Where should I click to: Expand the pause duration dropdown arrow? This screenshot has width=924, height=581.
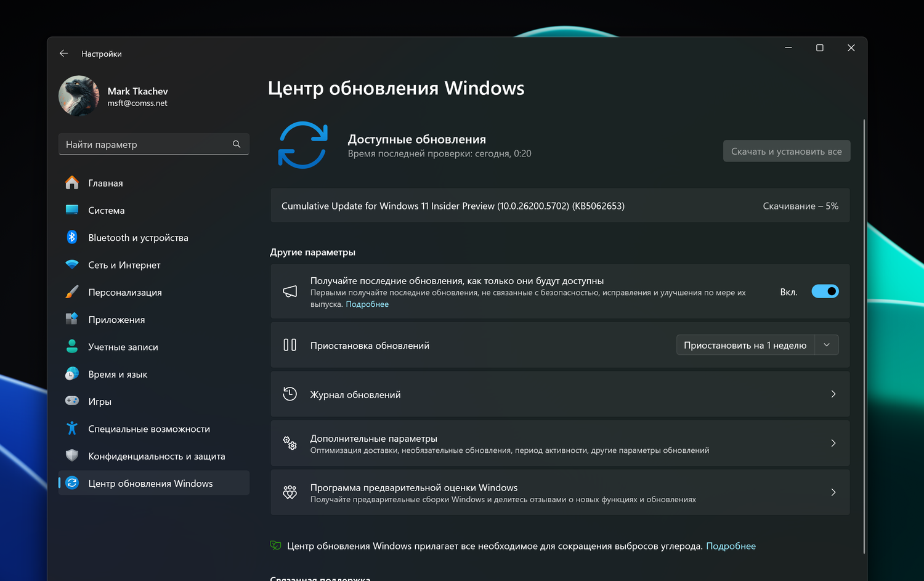coord(827,345)
